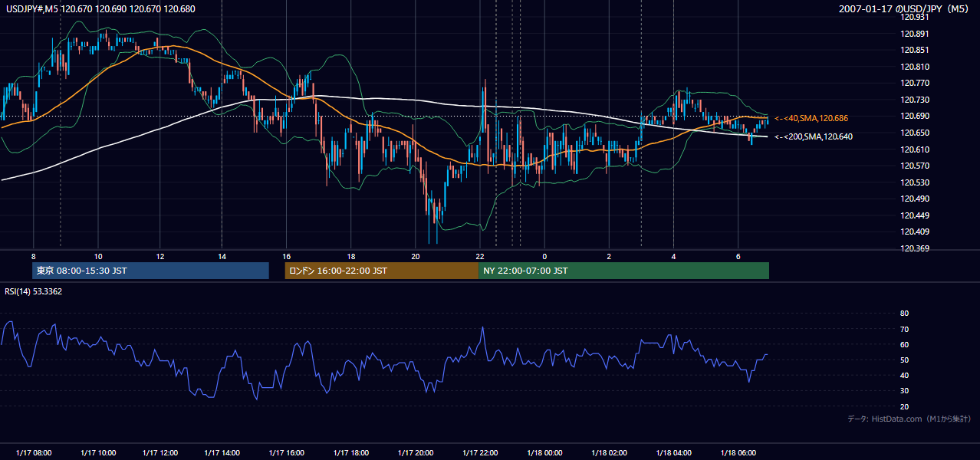The width and height of the screenshot is (980, 460).
Task: Click the RSI 50 level label
Action: 904,360
